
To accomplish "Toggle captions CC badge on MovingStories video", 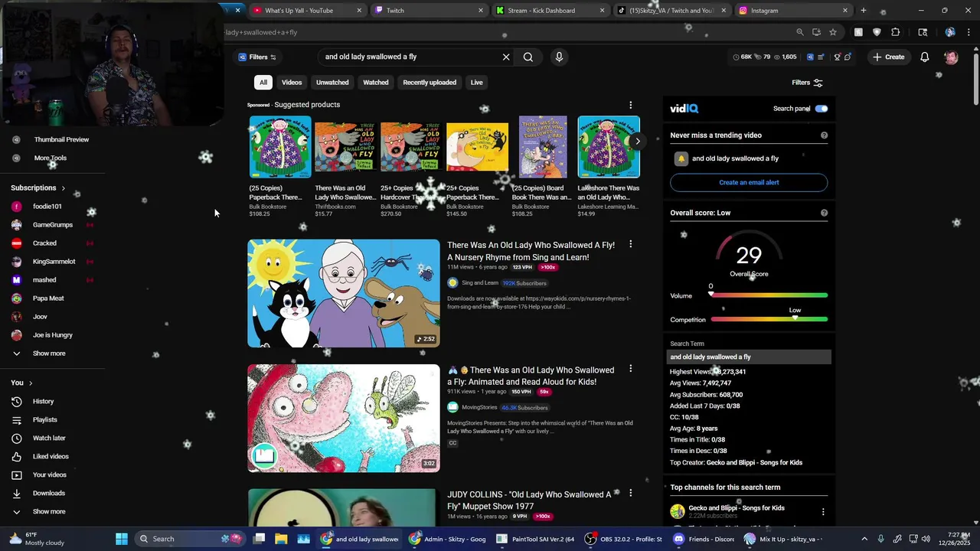I will click(x=452, y=443).
